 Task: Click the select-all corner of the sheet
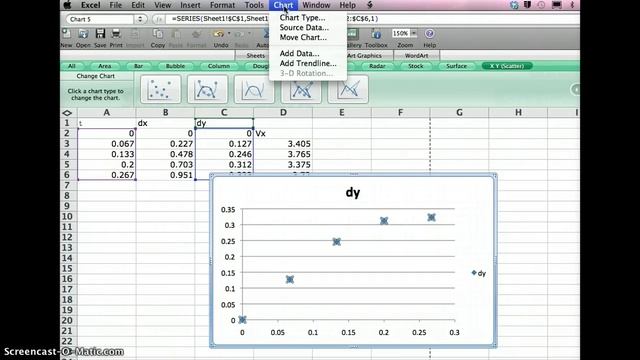click(x=67, y=113)
